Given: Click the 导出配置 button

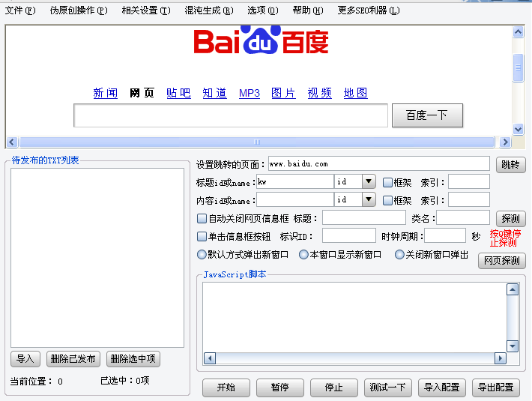Looking at the screenshot, I should coord(496,388).
